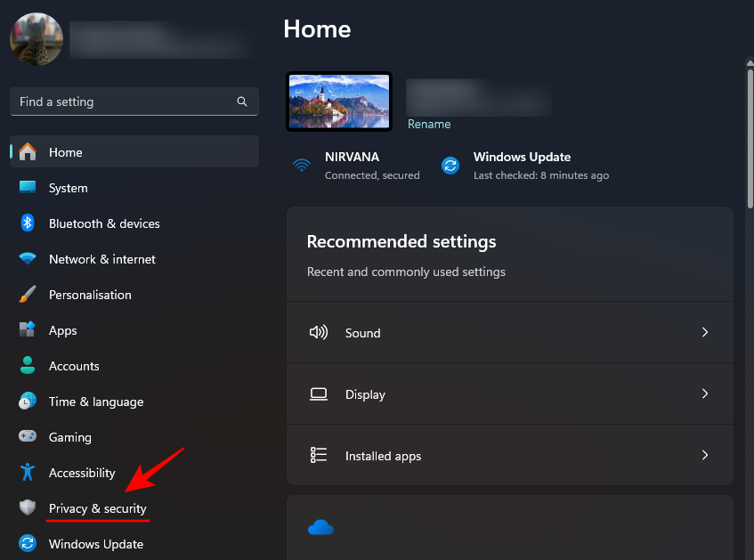
Task: Click the Accounts person icon
Action: pos(28,365)
